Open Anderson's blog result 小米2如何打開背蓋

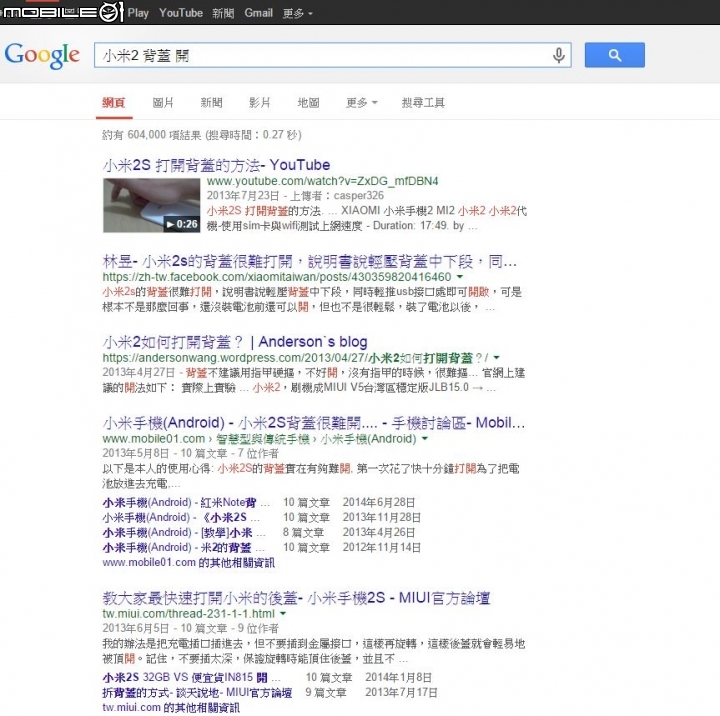(x=235, y=342)
